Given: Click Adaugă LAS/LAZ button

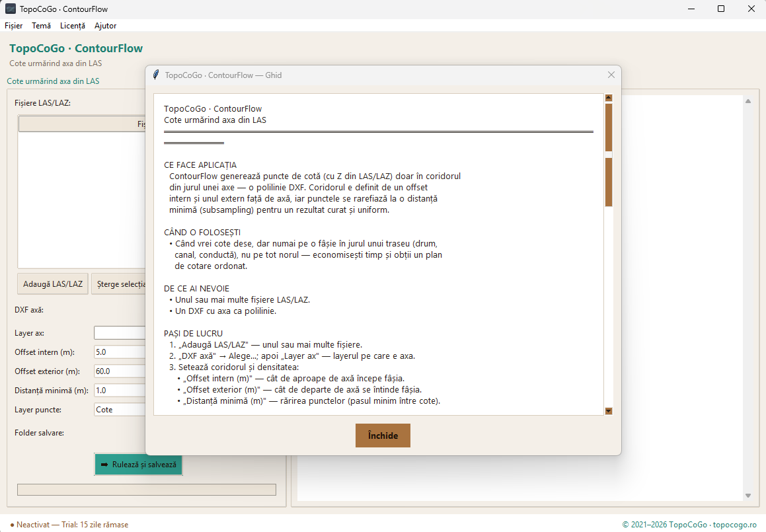Looking at the screenshot, I should click(53, 284).
